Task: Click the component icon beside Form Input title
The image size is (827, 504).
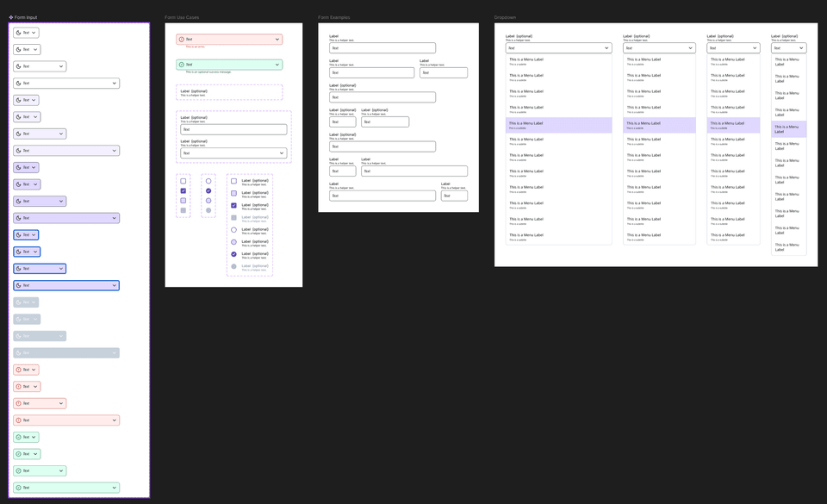Action: [11, 17]
